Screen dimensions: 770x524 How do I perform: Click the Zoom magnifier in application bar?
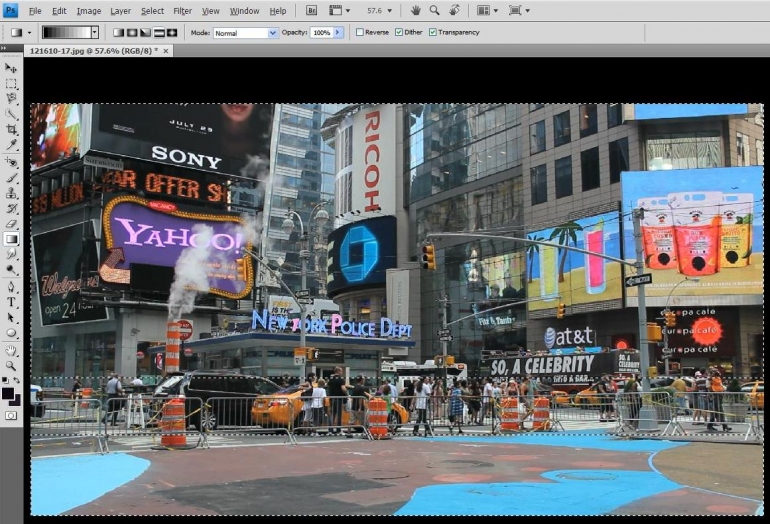[x=435, y=10]
